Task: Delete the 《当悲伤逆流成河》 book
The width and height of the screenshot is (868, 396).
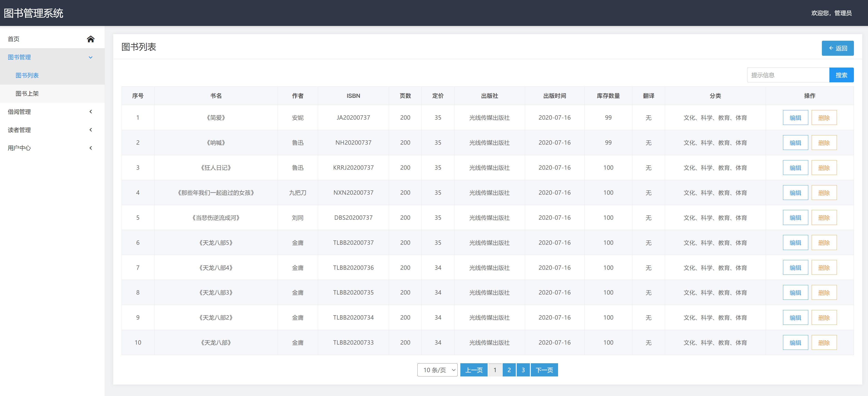Action: pyautogui.click(x=824, y=218)
